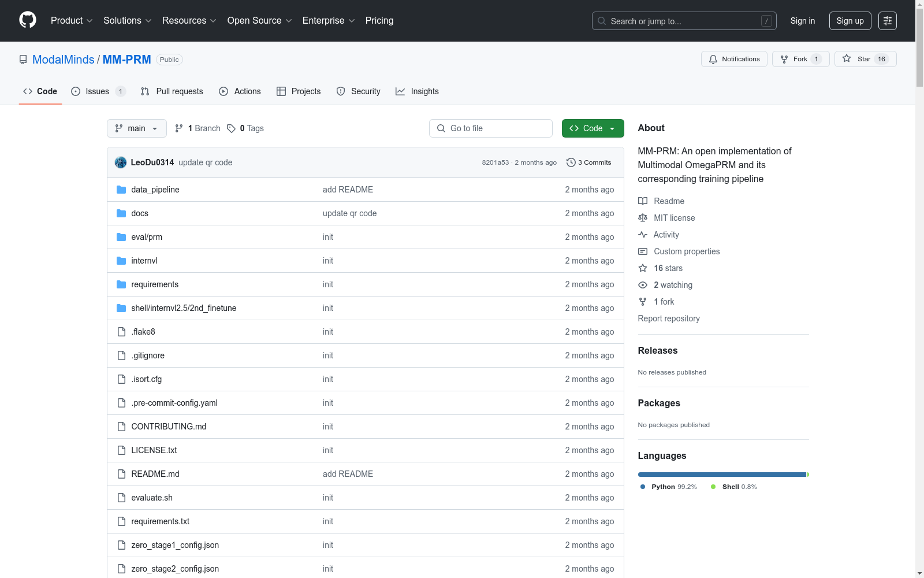Click the tag icon beside 0 Tags
The image size is (924, 578).
tap(231, 128)
